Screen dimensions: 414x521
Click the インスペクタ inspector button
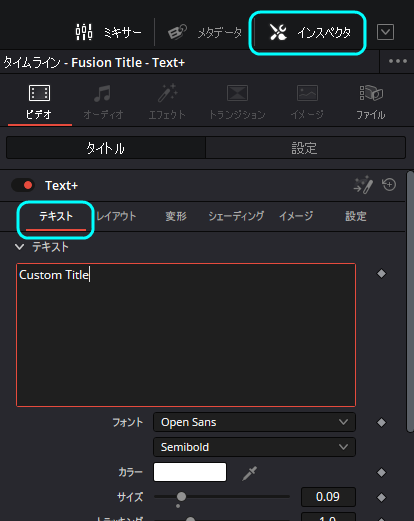309,32
